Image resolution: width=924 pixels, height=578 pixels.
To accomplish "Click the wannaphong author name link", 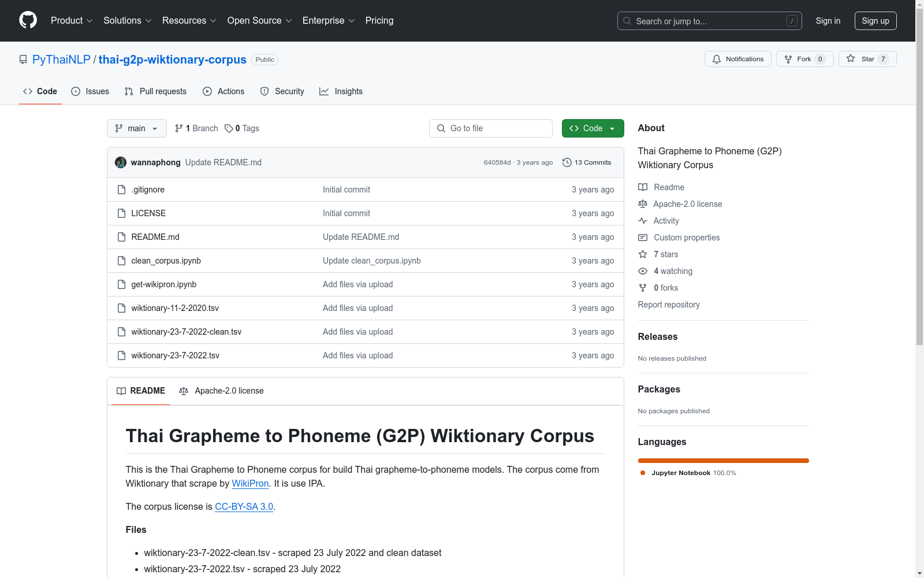I will (x=156, y=162).
